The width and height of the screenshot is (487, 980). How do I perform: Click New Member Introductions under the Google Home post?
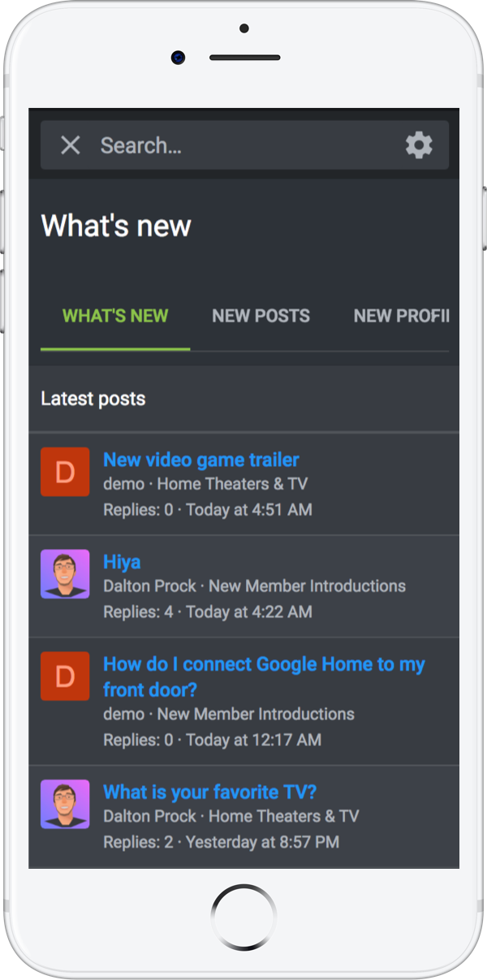tap(255, 714)
